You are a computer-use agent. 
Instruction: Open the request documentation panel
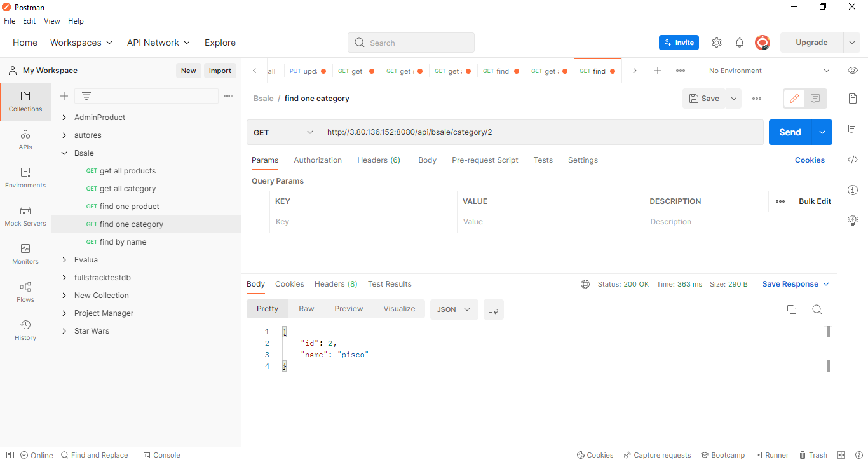point(853,99)
